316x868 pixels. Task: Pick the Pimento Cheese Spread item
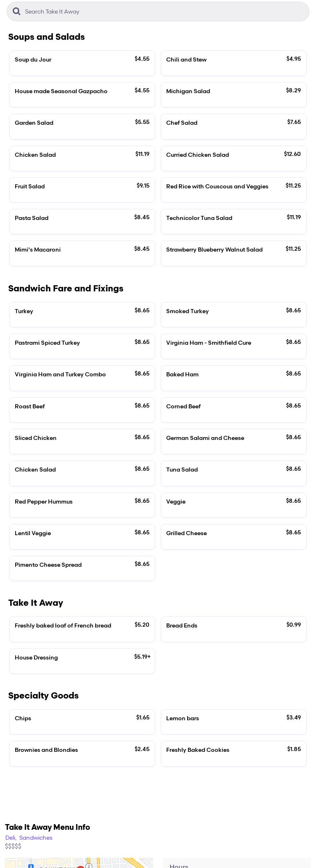coord(82,568)
